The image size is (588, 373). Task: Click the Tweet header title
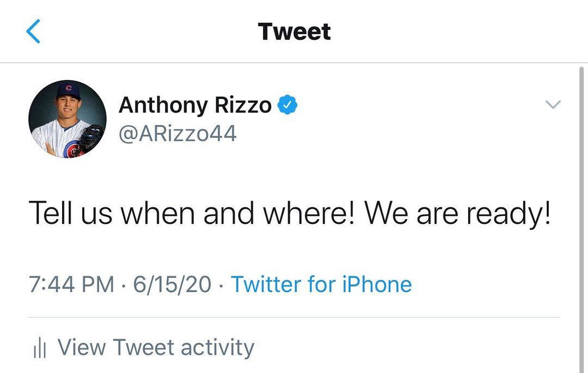[x=294, y=32]
